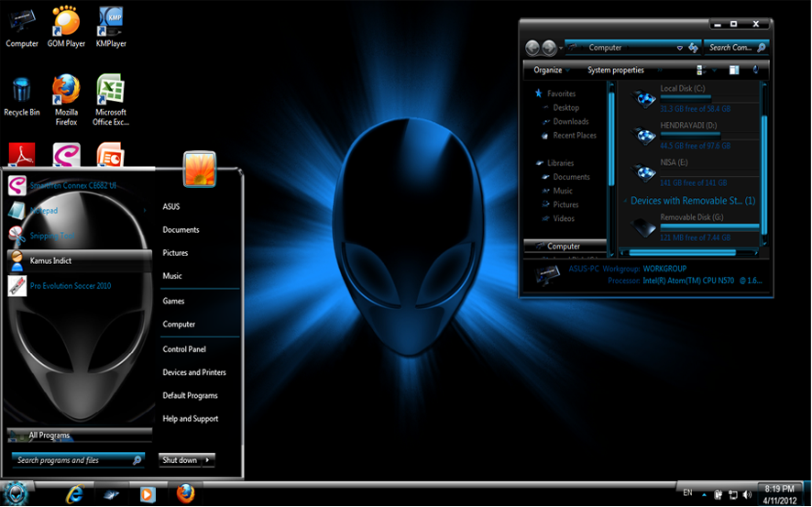Screen dimensions: 812x507
Task: Click the user account flower picture
Action: [200, 169]
